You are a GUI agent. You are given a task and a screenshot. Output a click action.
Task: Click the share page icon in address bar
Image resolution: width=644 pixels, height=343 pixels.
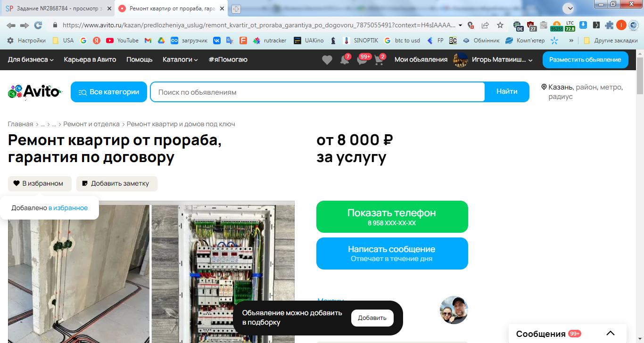(x=485, y=25)
